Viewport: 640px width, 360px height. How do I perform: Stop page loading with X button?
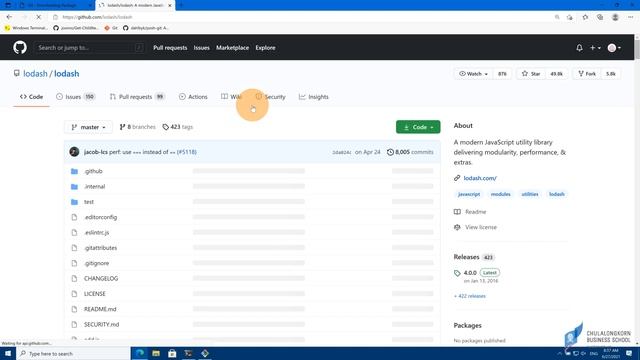(38, 17)
